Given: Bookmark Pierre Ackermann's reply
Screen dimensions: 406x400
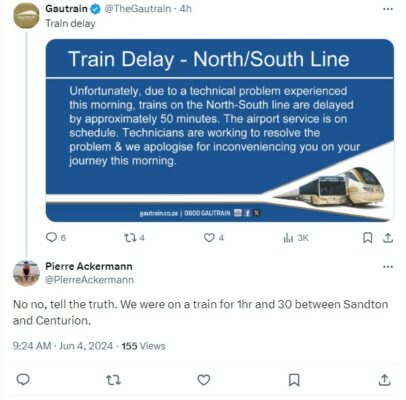Looking at the screenshot, I should pos(294,380).
